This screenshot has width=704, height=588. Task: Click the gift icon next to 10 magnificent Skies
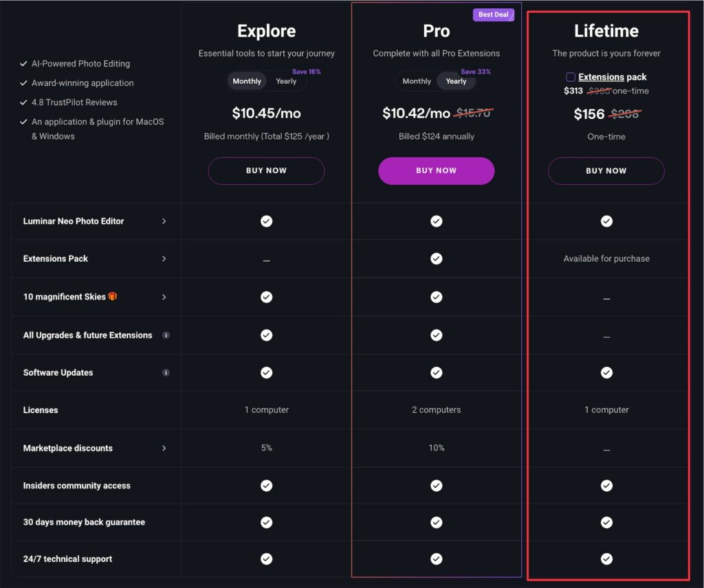113,296
